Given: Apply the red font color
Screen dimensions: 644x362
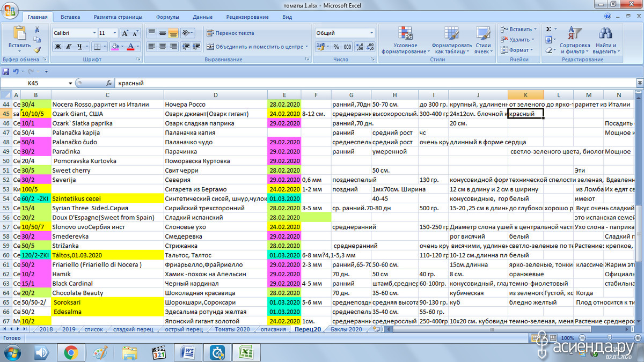Looking at the screenshot, I should click(130, 47).
